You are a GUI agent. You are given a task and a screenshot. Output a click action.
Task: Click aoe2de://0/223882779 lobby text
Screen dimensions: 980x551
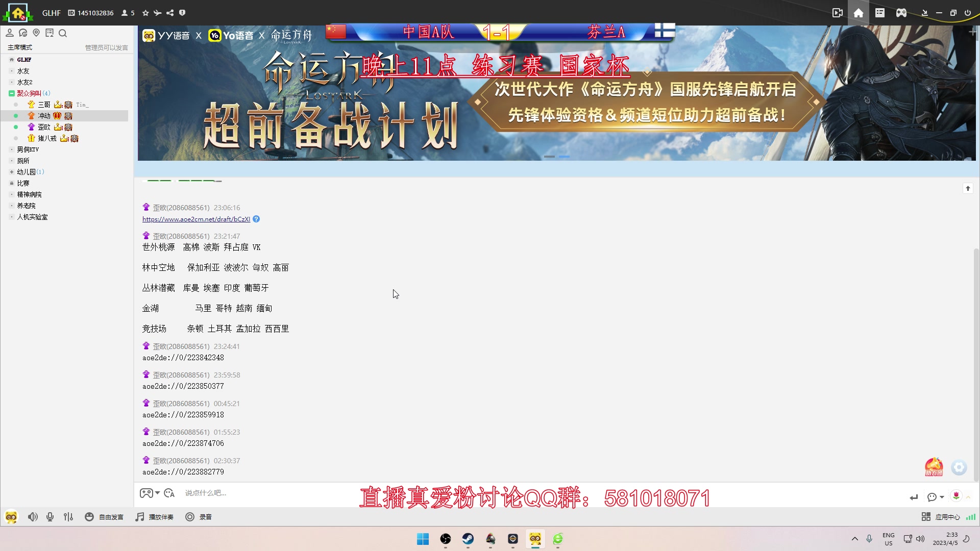click(x=183, y=472)
